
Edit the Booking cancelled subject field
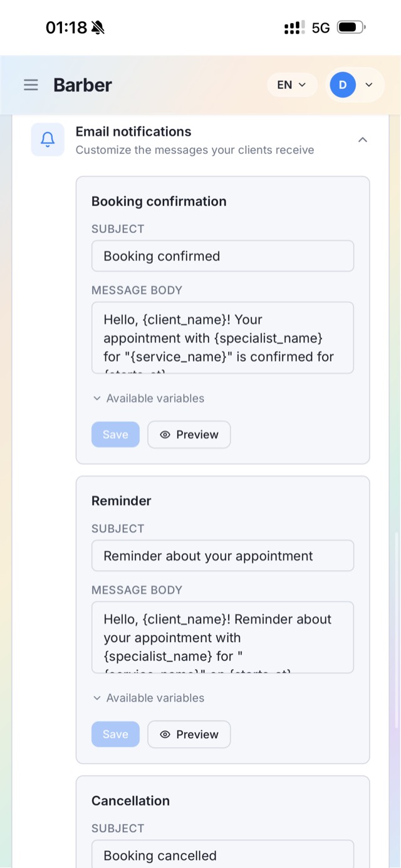(x=222, y=854)
